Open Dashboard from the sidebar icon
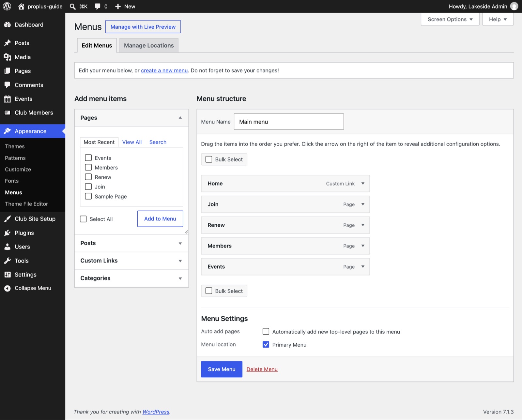This screenshot has height=420, width=522. (x=8, y=25)
